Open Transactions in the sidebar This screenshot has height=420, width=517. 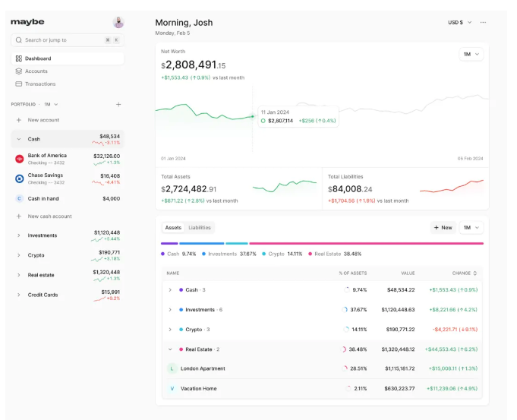click(x=40, y=84)
